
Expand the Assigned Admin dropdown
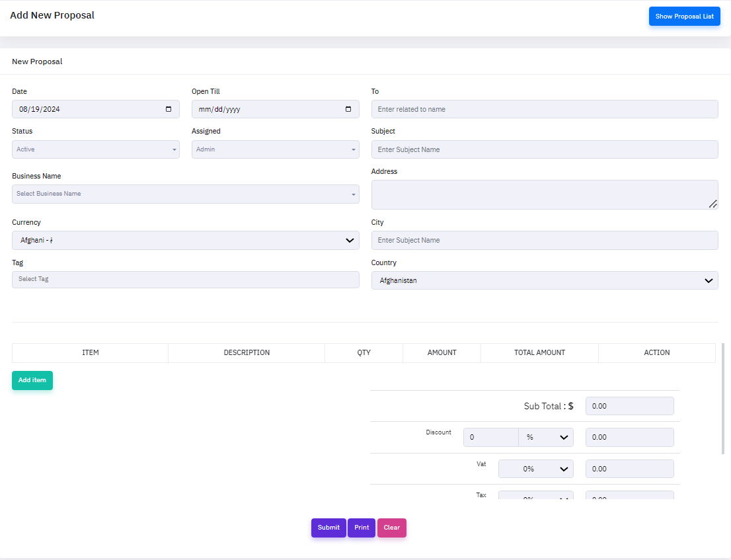275,149
